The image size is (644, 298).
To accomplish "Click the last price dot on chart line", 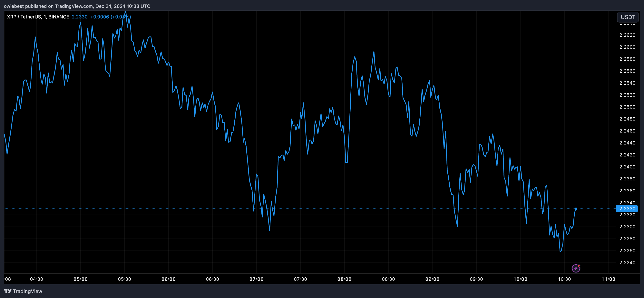I will tap(576, 209).
